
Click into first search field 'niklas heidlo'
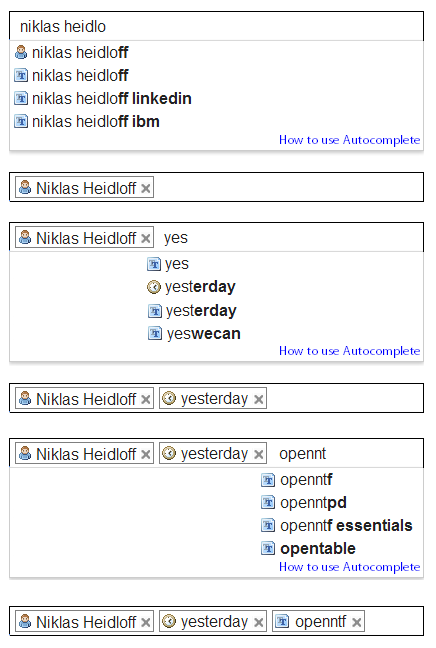[217, 26]
